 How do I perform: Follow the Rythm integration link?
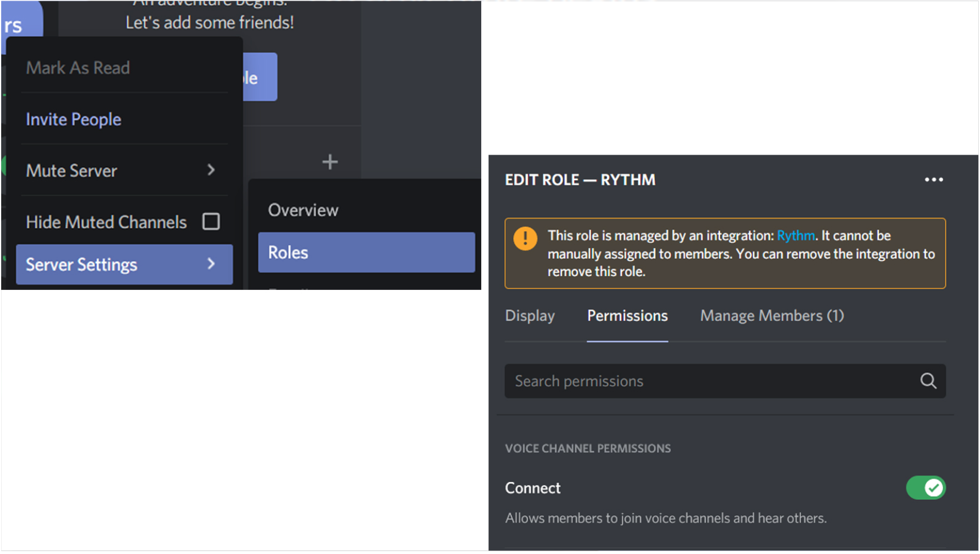click(795, 236)
